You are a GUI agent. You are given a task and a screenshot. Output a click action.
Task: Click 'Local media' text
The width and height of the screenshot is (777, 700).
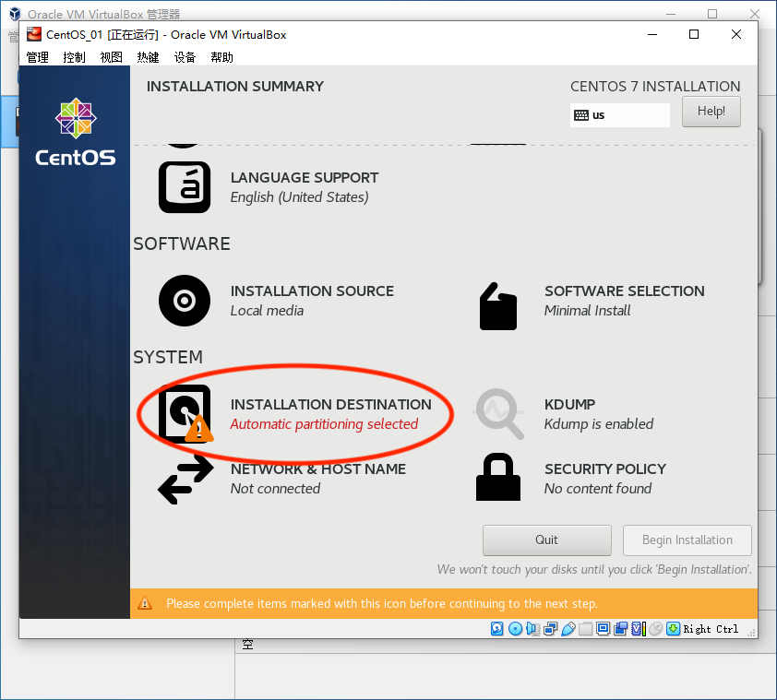[x=267, y=311]
